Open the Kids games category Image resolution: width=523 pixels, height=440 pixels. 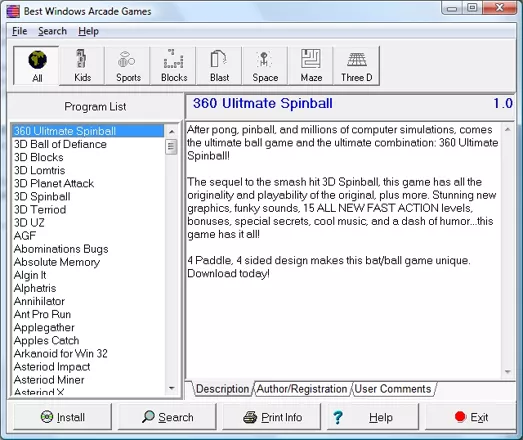82,66
